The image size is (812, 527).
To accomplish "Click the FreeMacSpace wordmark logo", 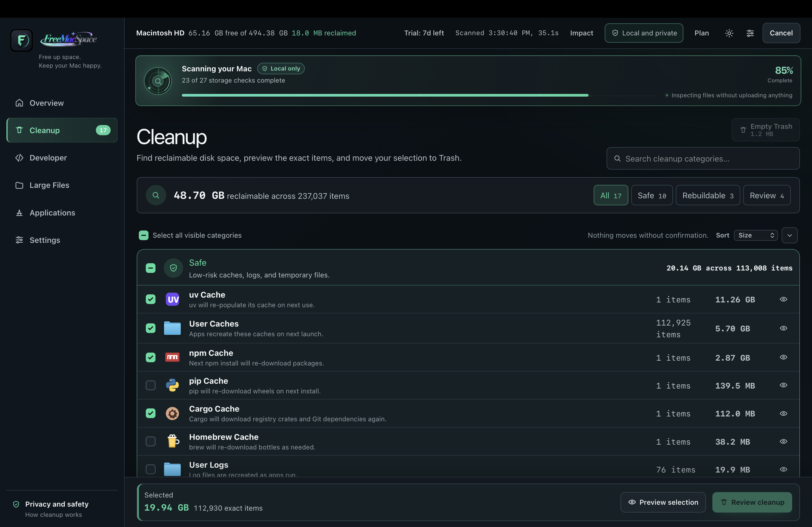I will [x=68, y=39].
